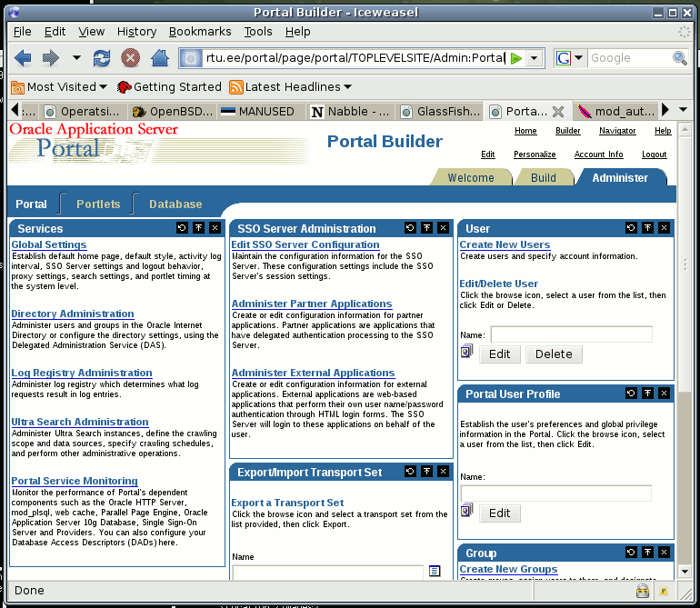Select the Welcome portal tab
Screen dimensions: 700x608
tap(471, 177)
